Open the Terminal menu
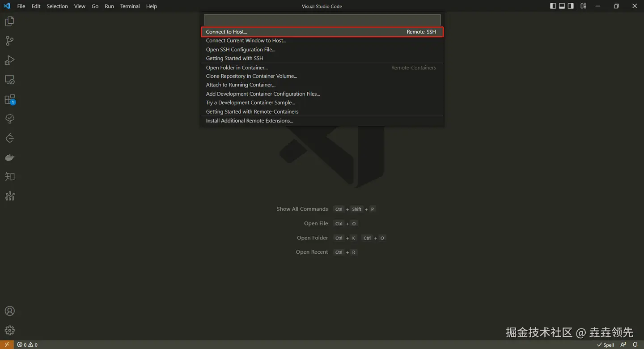 tap(130, 6)
